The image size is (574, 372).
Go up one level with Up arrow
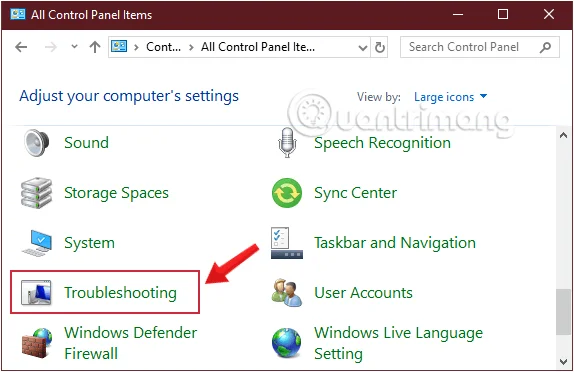[95, 47]
